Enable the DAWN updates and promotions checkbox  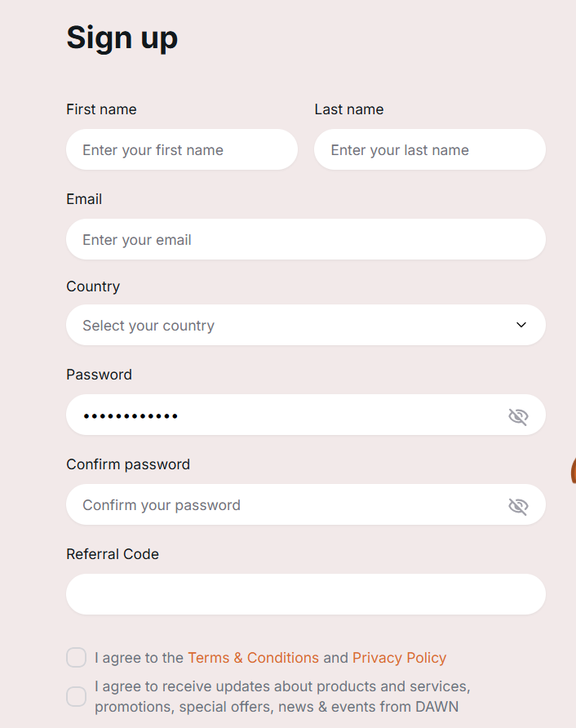point(76,696)
